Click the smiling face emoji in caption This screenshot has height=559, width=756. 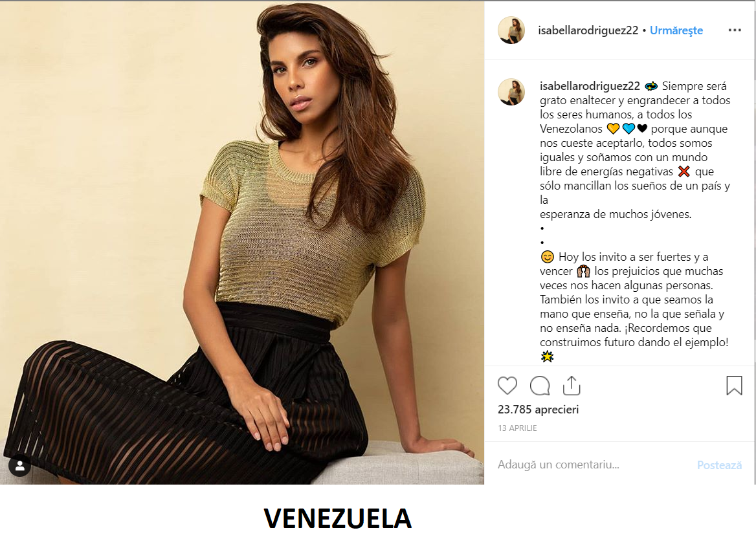[x=547, y=257]
